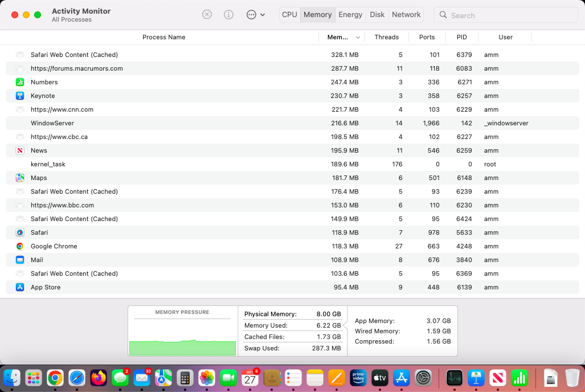Select the WindowServer process row
This screenshot has height=392, width=585.
point(293,123)
